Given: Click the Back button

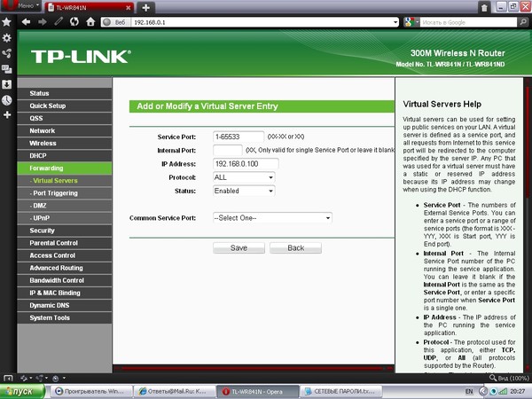Looking at the screenshot, I should click(x=295, y=248).
